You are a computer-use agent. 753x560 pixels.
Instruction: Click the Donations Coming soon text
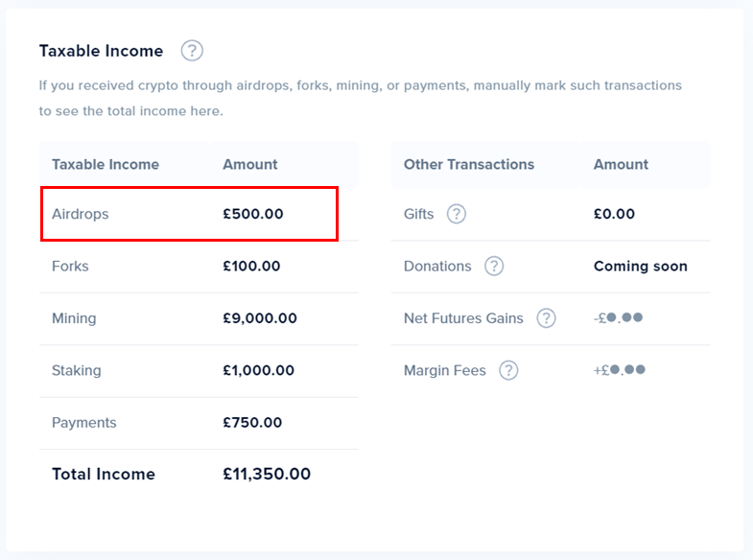640,267
